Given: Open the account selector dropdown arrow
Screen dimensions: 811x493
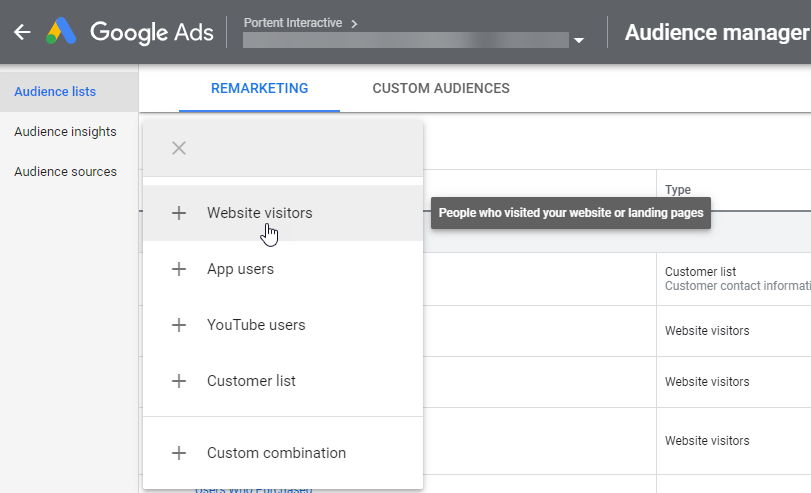Looking at the screenshot, I should 579,40.
